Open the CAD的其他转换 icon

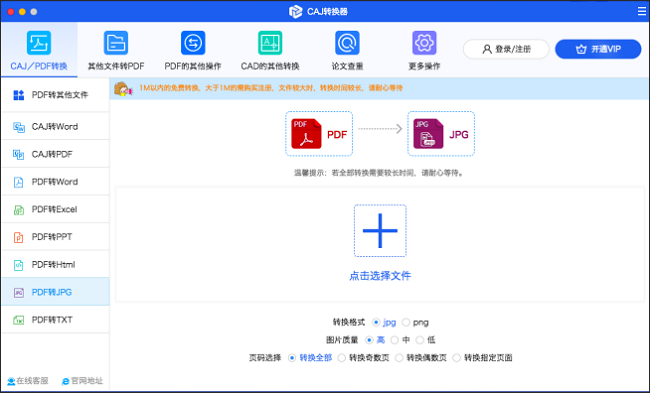click(270, 42)
